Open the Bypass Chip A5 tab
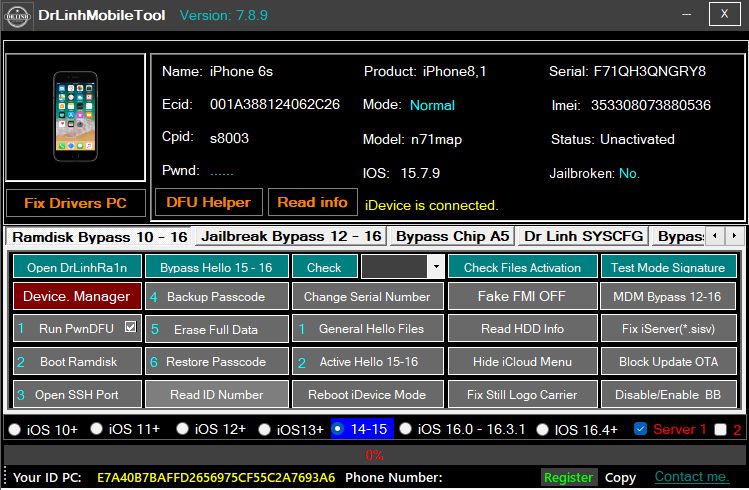The image size is (749, 490). [452, 236]
